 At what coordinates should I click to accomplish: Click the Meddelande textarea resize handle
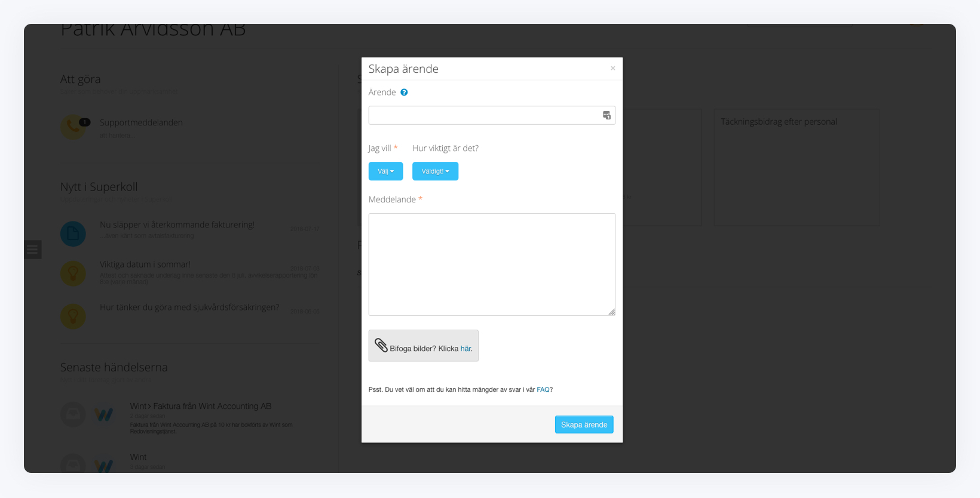pos(611,312)
